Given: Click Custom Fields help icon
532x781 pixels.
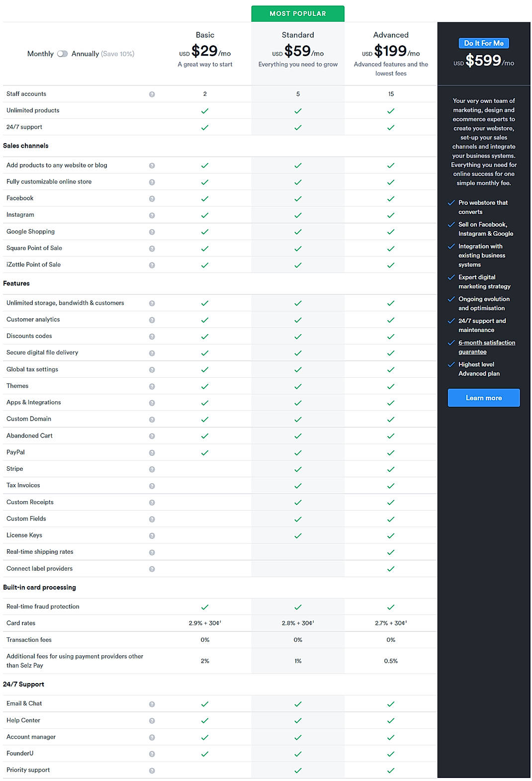Looking at the screenshot, I should point(152,519).
